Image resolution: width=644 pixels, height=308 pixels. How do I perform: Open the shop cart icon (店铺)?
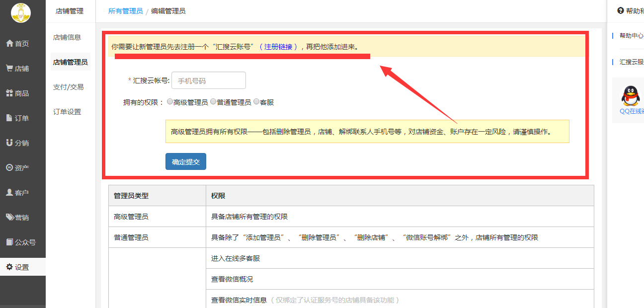click(x=9, y=69)
